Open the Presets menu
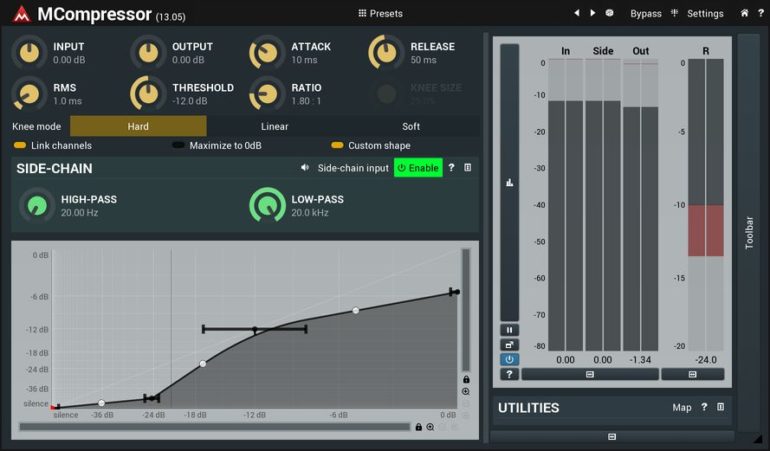The image size is (770, 451). (380, 13)
